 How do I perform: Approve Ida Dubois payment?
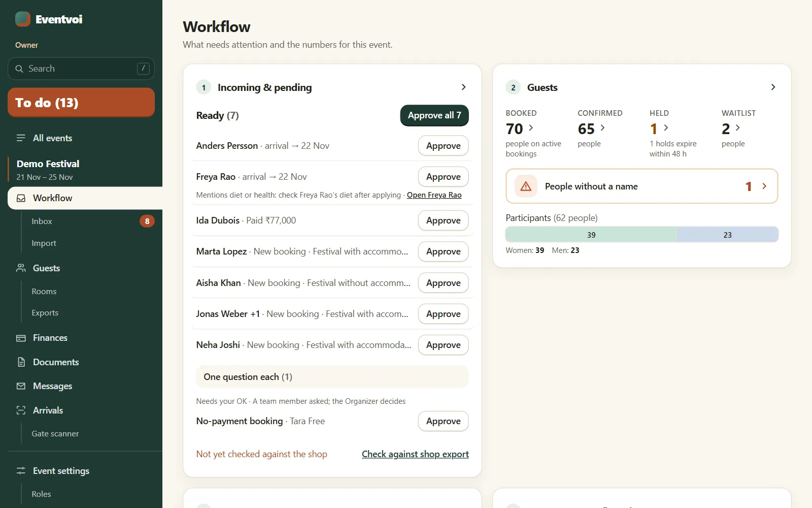[x=444, y=220]
